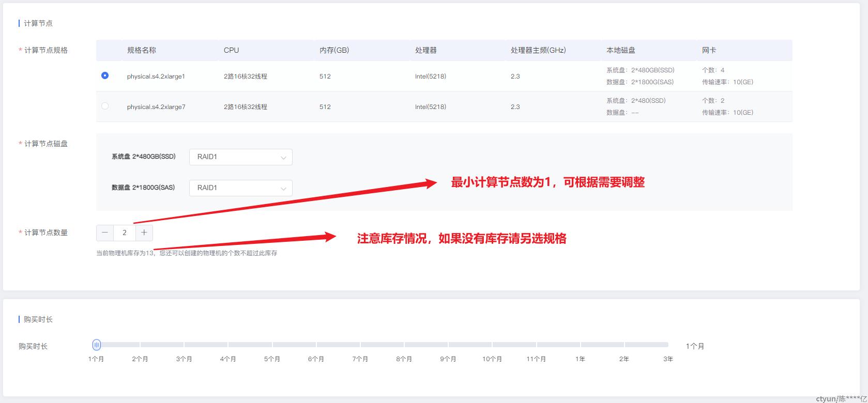Viewport: 868px width, 403px height.
Task: Click the compute node quantity input field
Action: click(125, 233)
